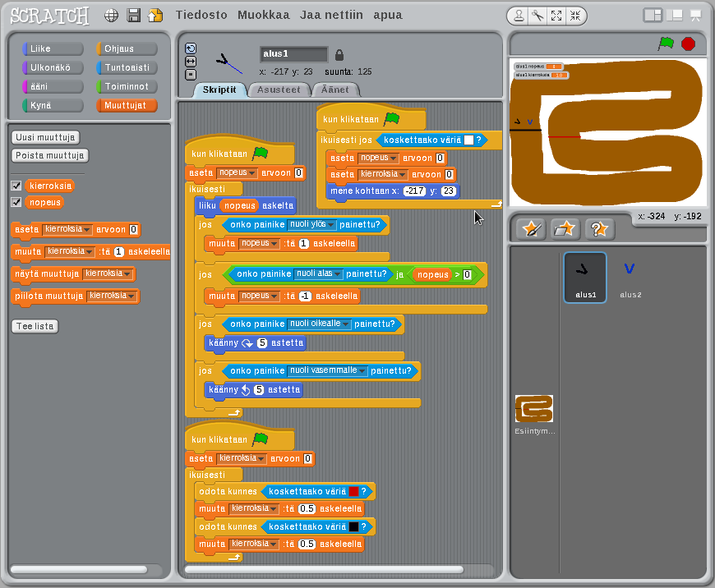Stop all scripts with red stop sign

tap(688, 44)
